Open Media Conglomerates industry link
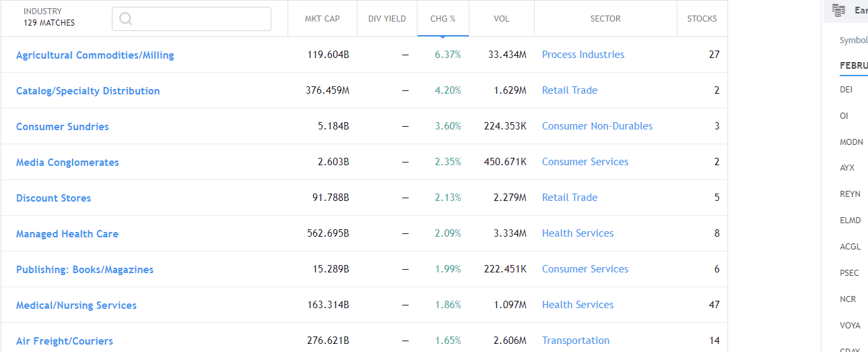This screenshot has height=352, width=868. pos(67,163)
